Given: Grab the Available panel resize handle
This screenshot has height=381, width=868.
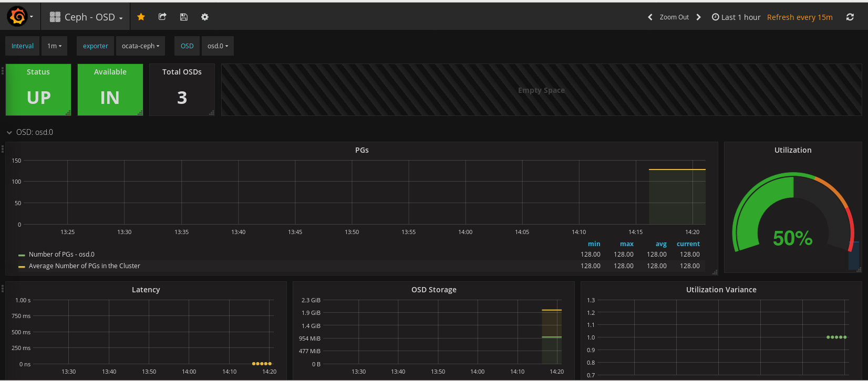Looking at the screenshot, I should tap(140, 112).
